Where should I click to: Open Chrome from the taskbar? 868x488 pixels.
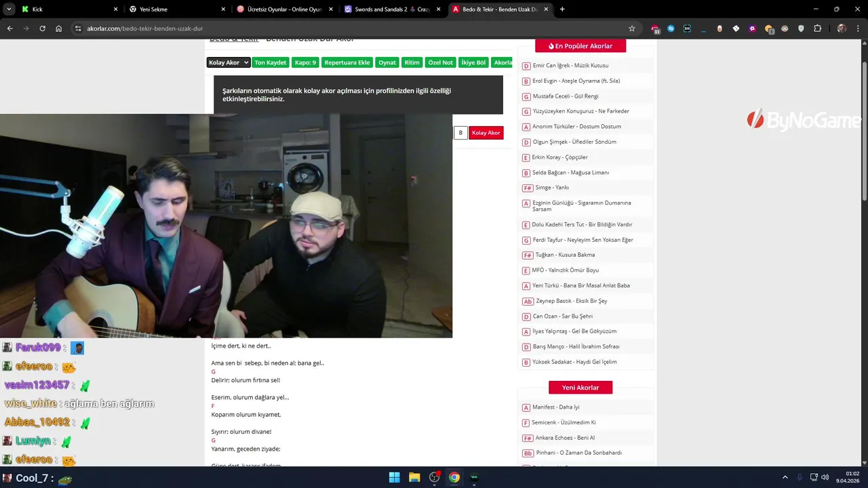point(454,477)
